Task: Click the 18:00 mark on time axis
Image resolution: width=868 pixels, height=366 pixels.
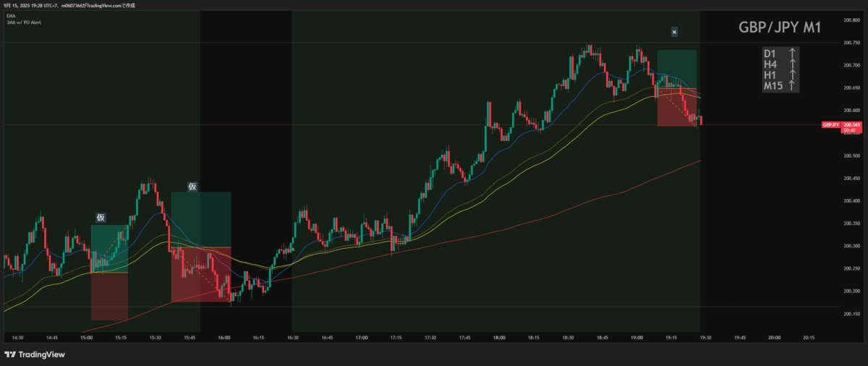Action: pos(499,337)
